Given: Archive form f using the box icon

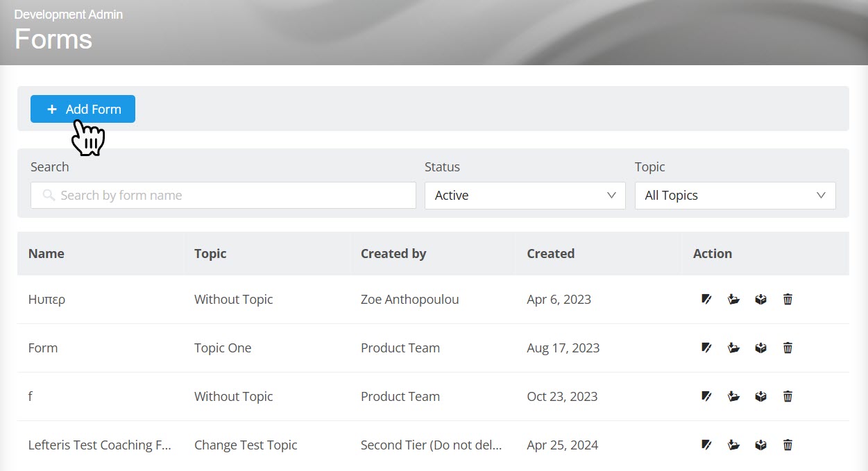Looking at the screenshot, I should [x=760, y=397].
